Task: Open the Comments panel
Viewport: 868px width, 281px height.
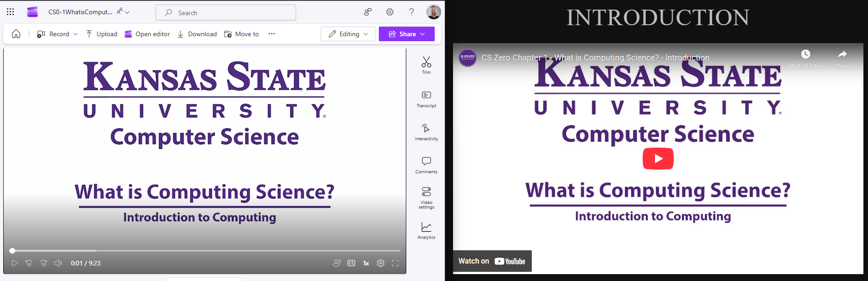Action: point(426,165)
